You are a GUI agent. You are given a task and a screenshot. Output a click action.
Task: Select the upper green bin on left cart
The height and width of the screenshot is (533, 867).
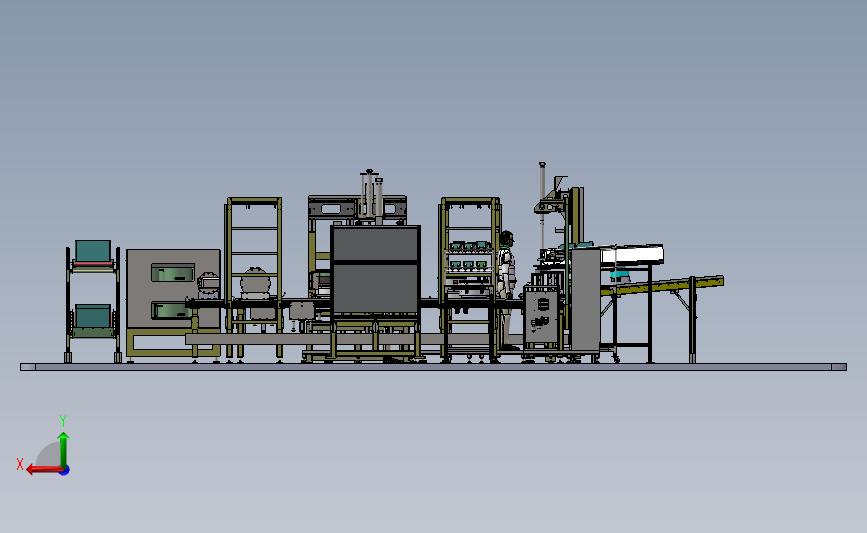tap(93, 251)
